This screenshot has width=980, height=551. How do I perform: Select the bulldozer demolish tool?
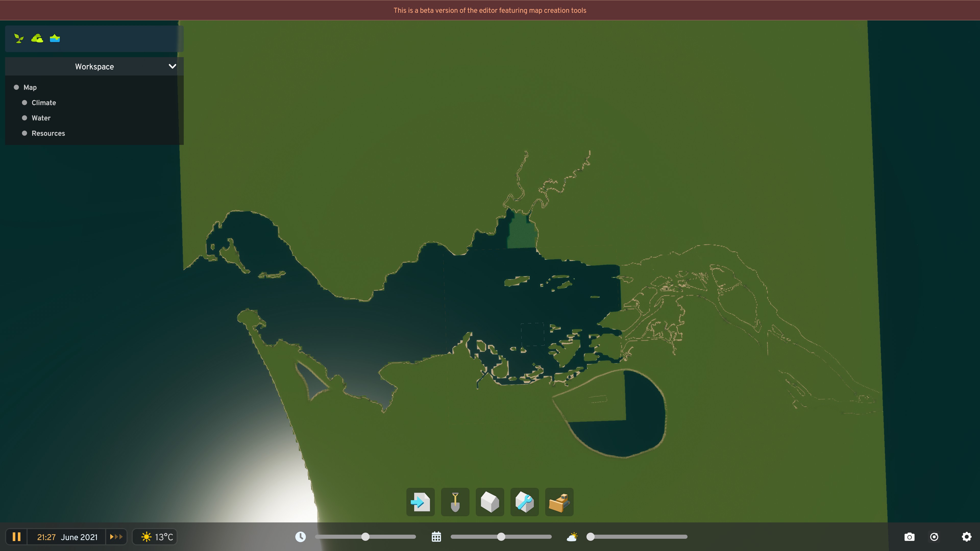pos(559,502)
